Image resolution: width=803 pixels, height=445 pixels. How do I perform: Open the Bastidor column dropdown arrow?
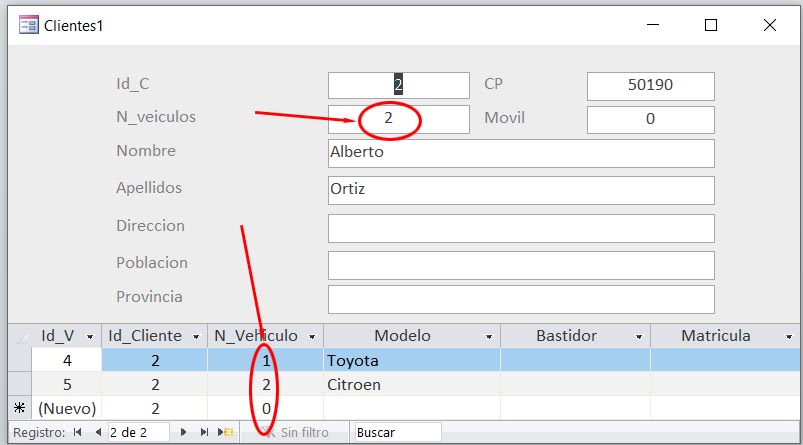click(x=639, y=336)
